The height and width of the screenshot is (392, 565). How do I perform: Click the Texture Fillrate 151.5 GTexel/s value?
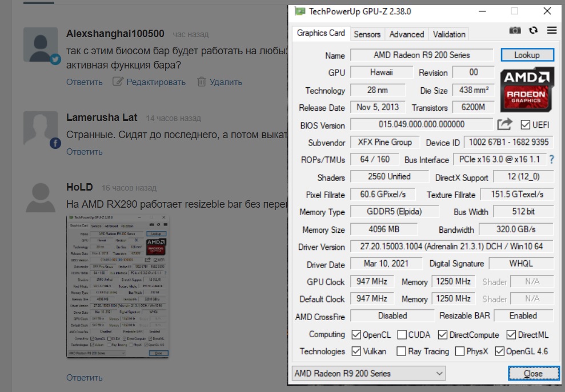tap(517, 195)
